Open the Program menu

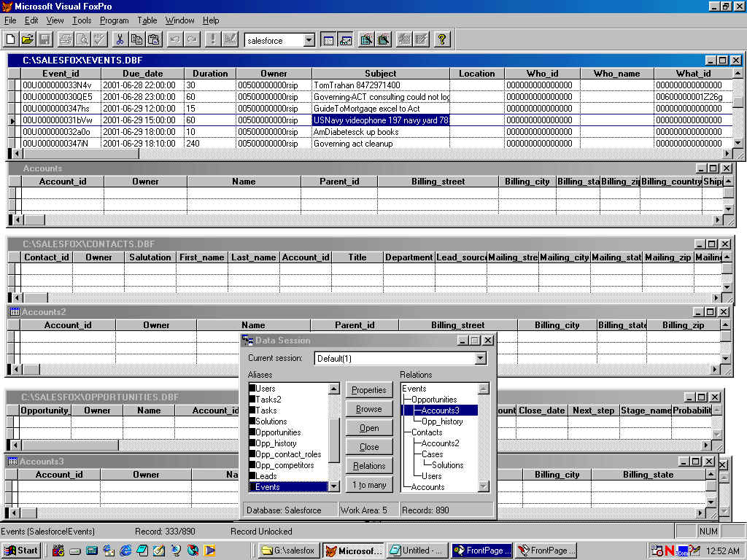coord(114,20)
